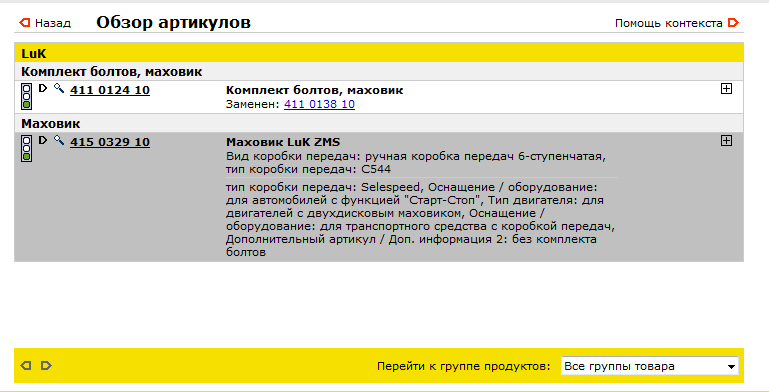The height and width of the screenshot is (392, 769).
Task: Click traffic light icon for 415 0329 10
Action: [26, 149]
